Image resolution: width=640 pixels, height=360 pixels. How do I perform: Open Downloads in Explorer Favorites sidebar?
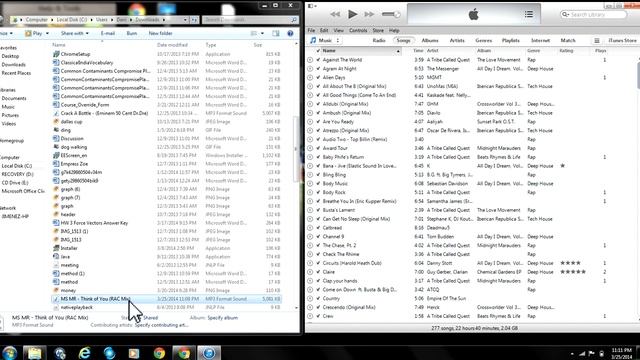(x=13, y=64)
